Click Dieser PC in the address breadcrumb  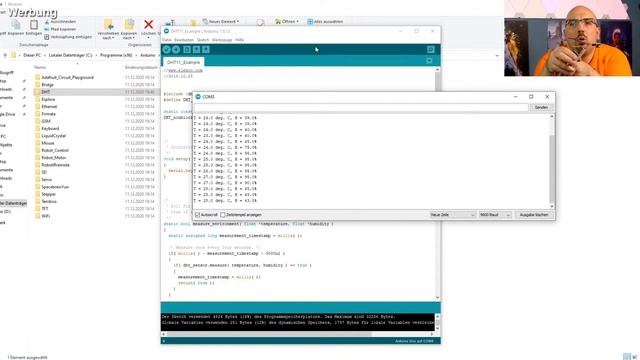(x=32, y=55)
